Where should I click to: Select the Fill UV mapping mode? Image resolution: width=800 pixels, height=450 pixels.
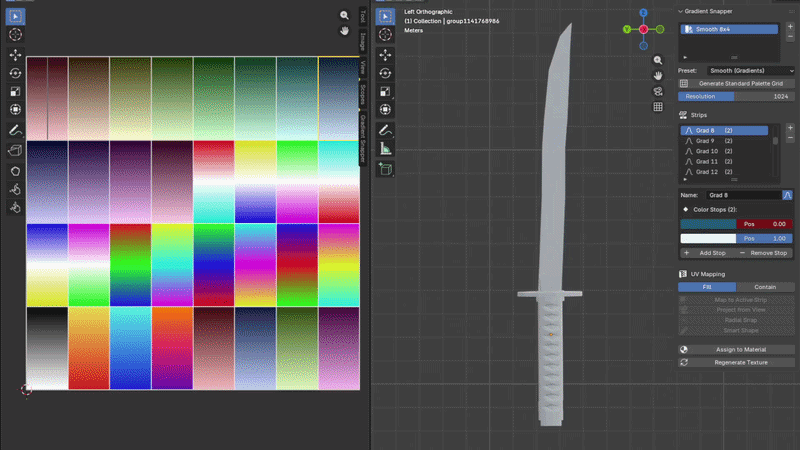pyautogui.click(x=707, y=287)
